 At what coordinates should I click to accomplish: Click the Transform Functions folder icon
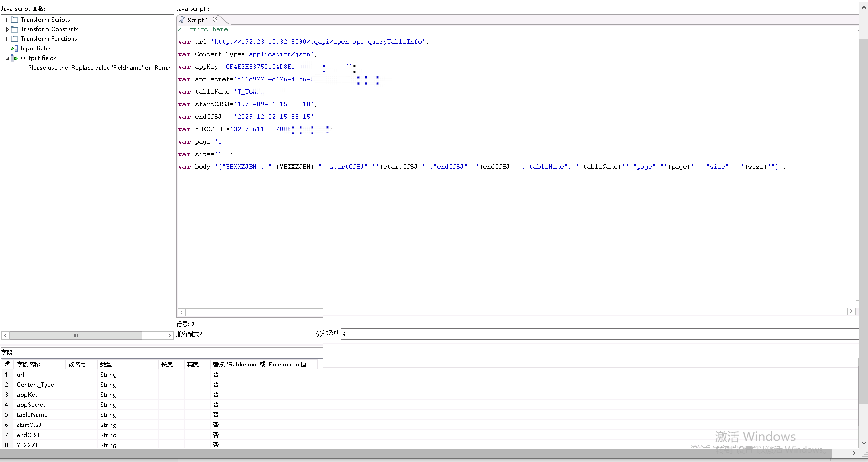[x=14, y=39]
